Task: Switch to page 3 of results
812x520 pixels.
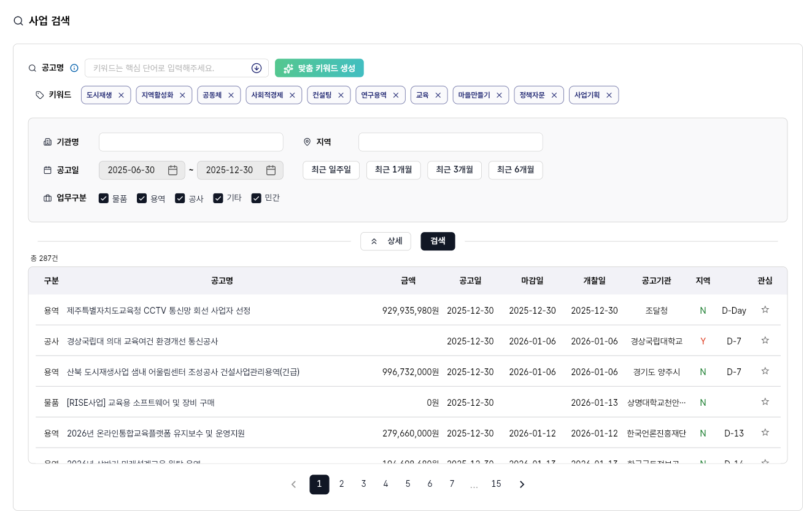Action: (x=363, y=484)
